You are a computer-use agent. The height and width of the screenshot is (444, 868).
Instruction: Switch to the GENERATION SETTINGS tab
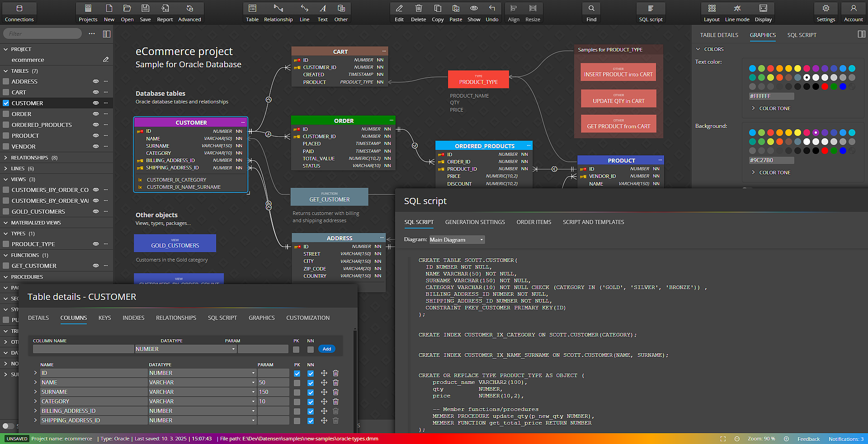pos(475,222)
